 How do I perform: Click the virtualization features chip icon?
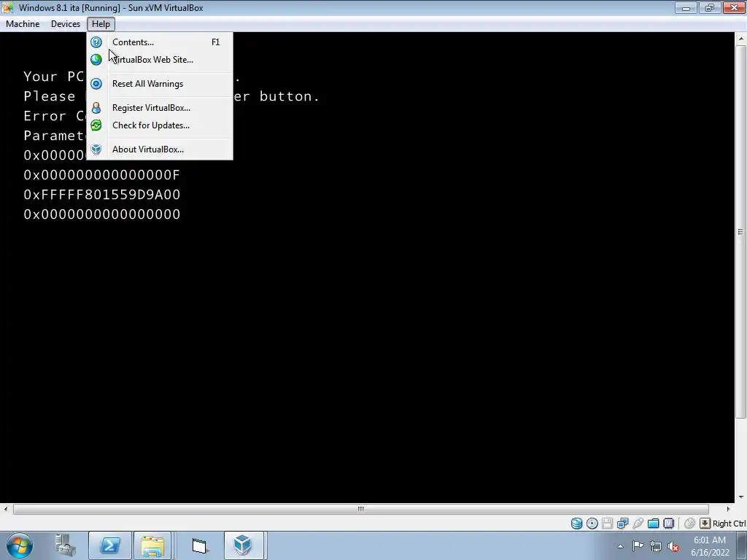pyautogui.click(x=669, y=524)
